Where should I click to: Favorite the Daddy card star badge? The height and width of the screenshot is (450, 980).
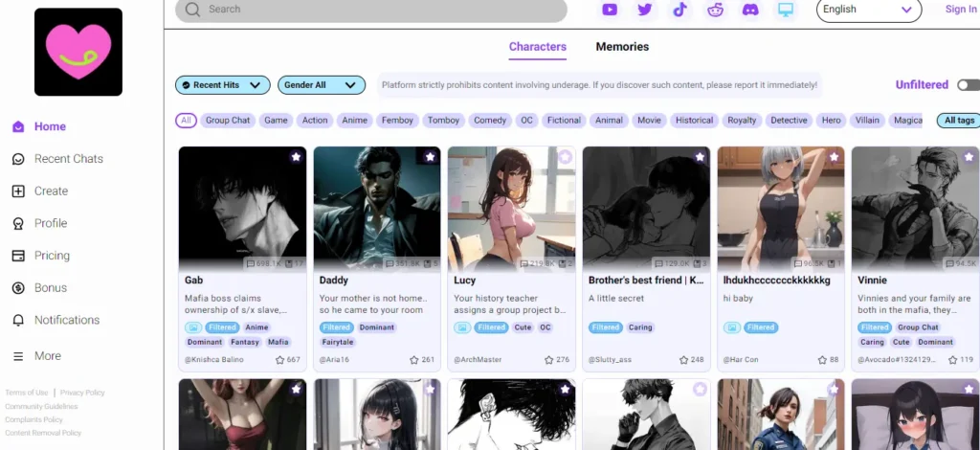pos(430,157)
